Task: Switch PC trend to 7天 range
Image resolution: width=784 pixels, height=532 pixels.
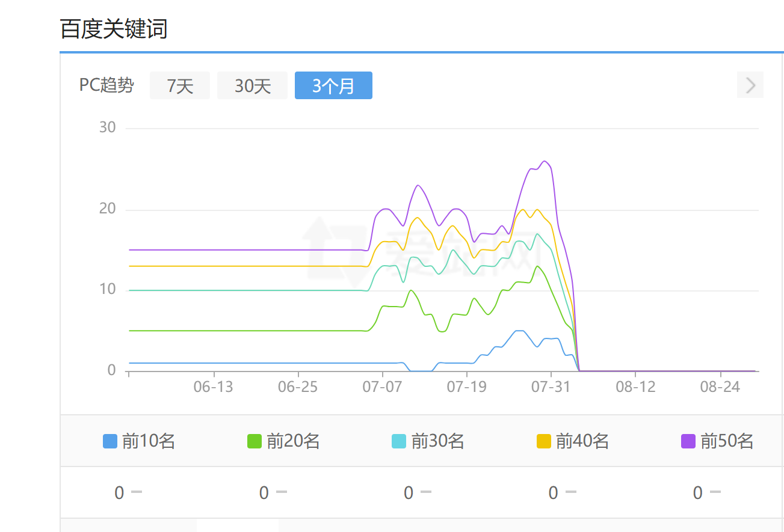Action: click(x=180, y=85)
